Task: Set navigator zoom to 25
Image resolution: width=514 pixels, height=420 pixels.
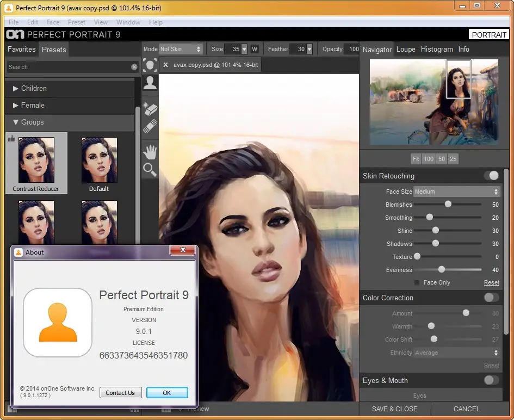Action: (453, 159)
